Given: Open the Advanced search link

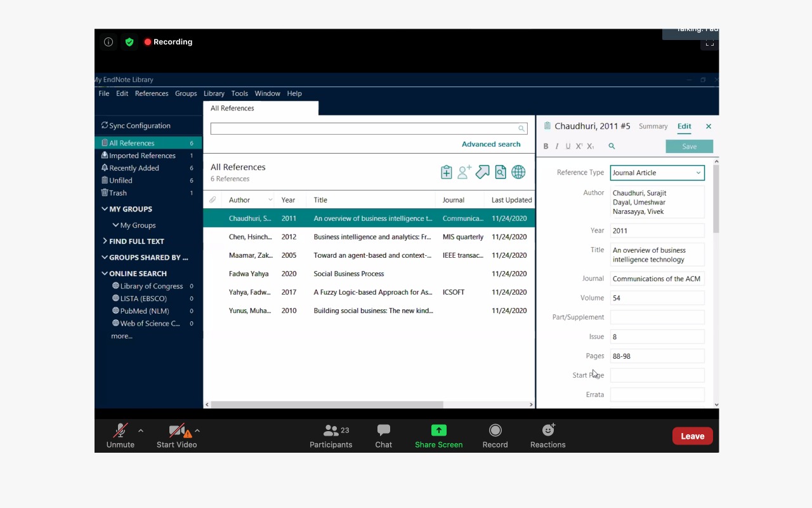Looking at the screenshot, I should (490, 144).
